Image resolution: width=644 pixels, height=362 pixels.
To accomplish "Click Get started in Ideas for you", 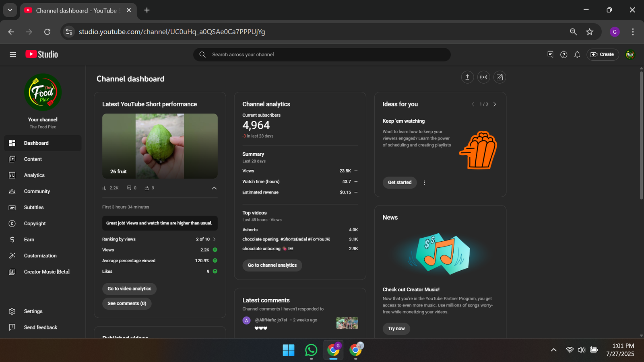I will pyautogui.click(x=400, y=183).
